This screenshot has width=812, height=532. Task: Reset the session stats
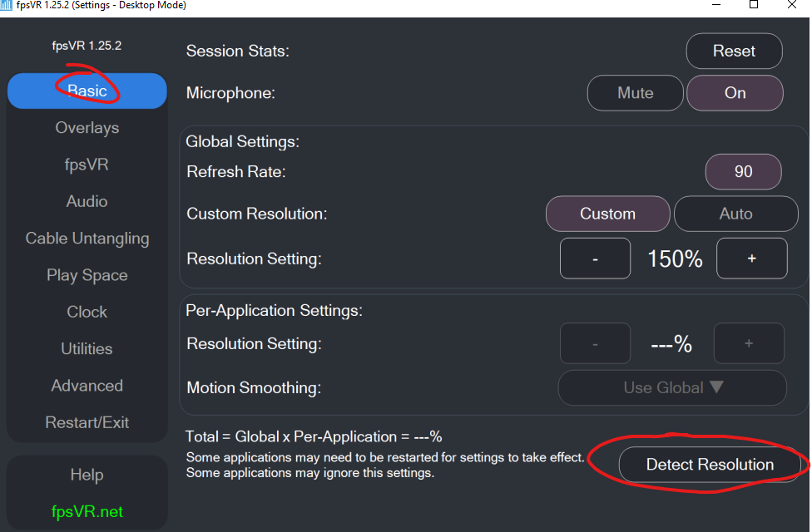tap(734, 51)
